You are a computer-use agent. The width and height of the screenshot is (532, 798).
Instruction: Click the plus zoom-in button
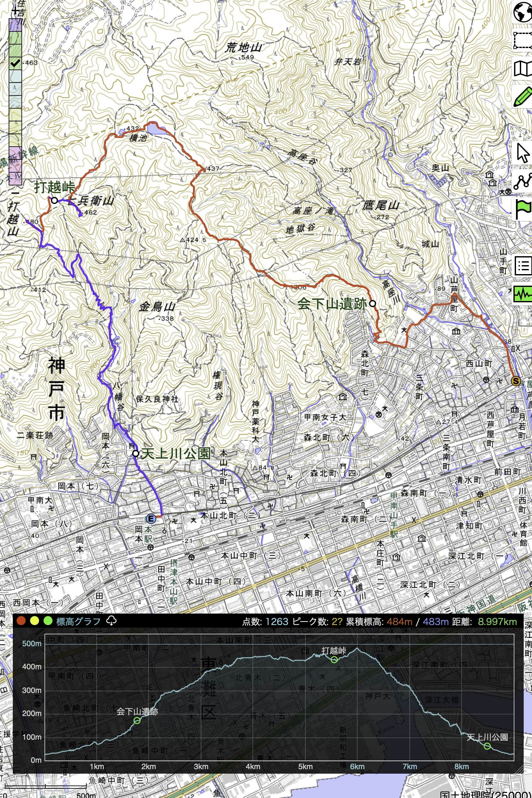(x=15, y=10)
